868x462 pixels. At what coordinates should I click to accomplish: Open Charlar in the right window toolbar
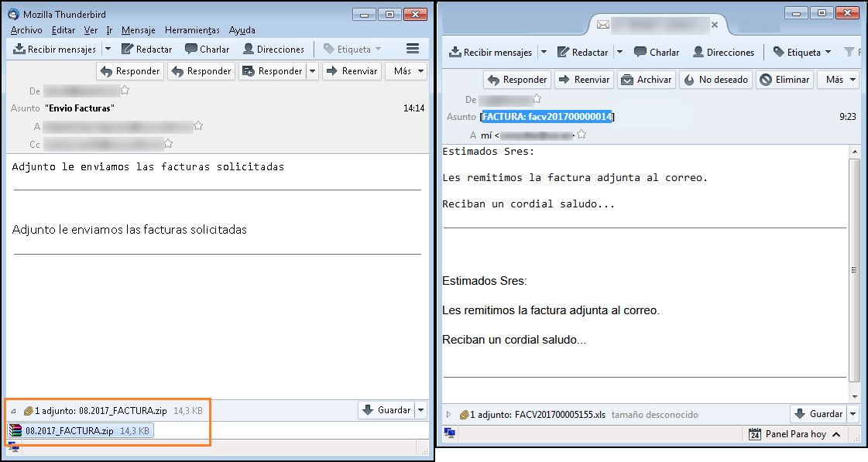click(x=657, y=53)
